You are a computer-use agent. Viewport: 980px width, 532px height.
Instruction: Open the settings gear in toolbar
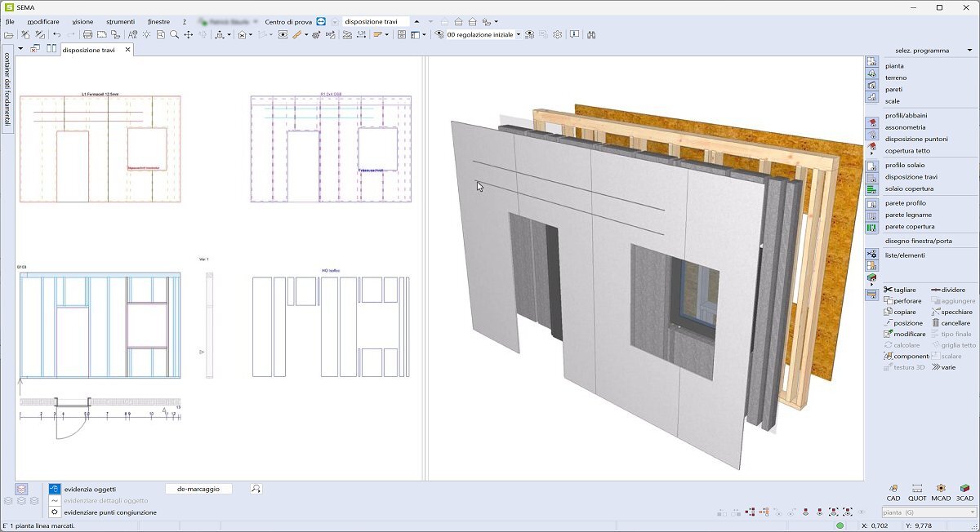[558, 35]
